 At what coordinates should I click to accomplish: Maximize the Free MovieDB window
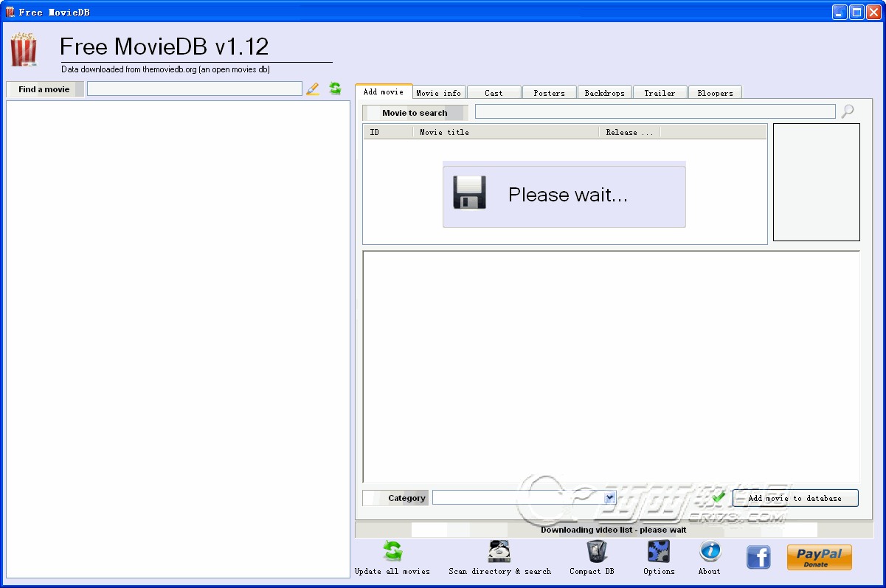pos(856,12)
